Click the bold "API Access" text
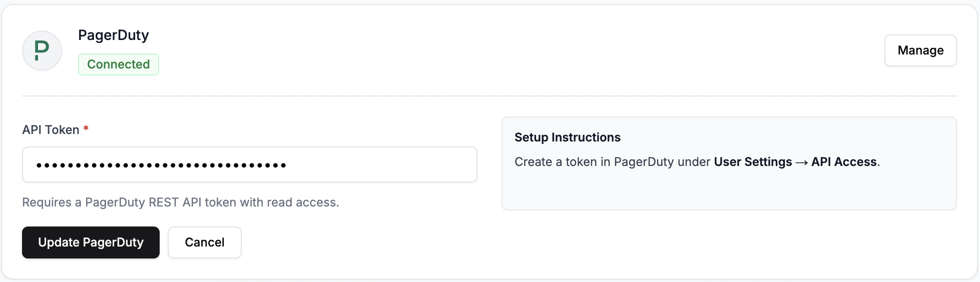The image size is (980, 282). tap(844, 162)
